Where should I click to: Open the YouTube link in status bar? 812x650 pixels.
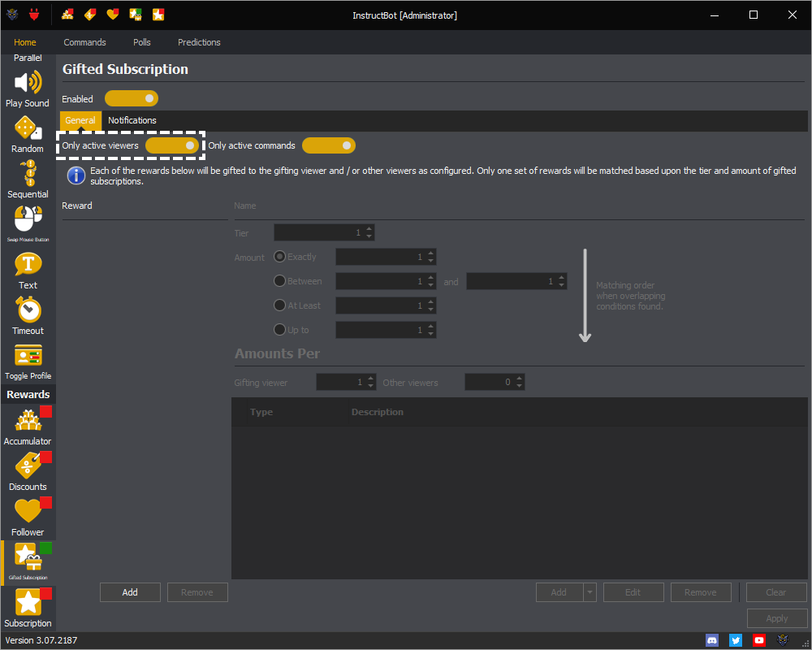(x=759, y=640)
